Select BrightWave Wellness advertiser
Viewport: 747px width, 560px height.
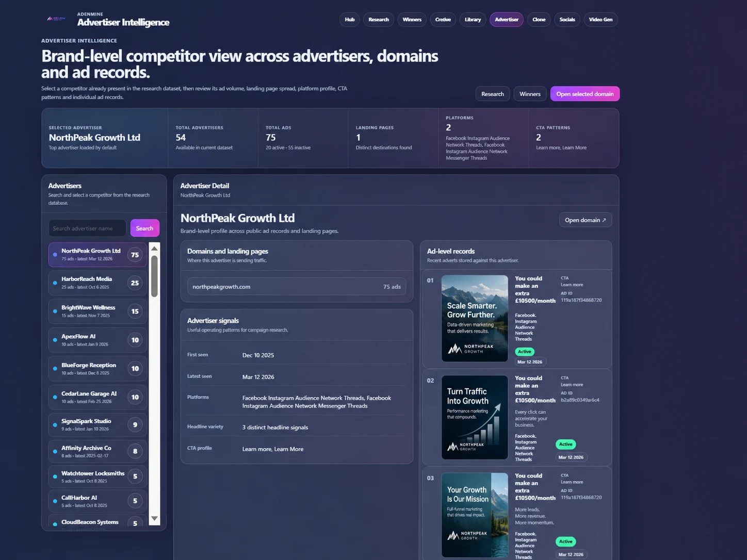pyautogui.click(x=98, y=311)
